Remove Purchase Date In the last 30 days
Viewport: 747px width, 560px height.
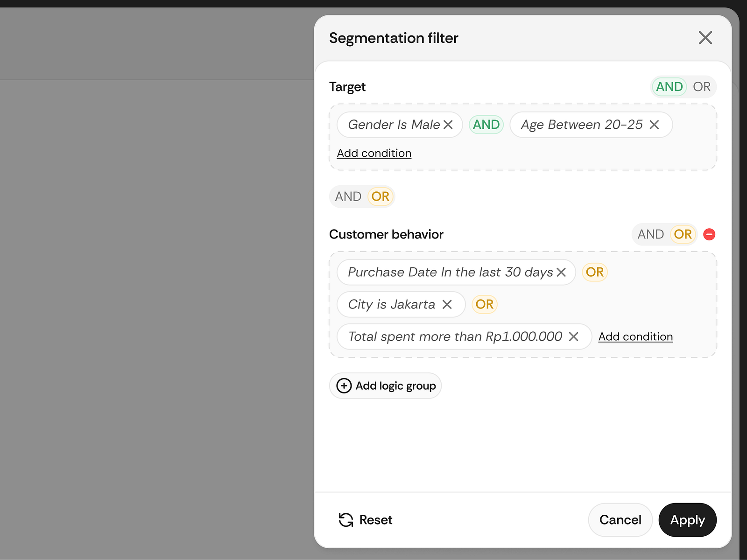pos(561,272)
